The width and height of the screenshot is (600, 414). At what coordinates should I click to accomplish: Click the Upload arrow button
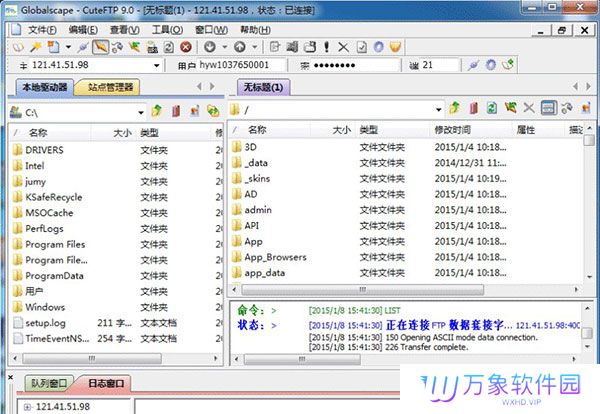[x=240, y=47]
